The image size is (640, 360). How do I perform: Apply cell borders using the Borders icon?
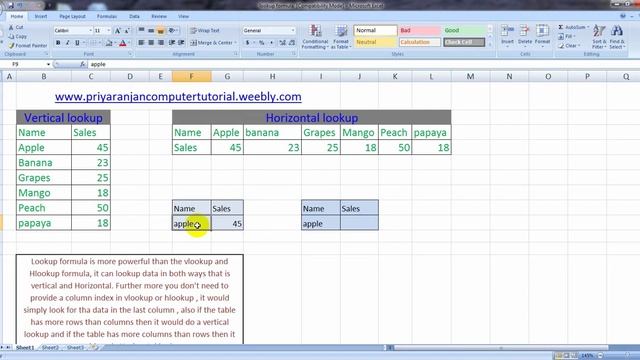(93, 43)
